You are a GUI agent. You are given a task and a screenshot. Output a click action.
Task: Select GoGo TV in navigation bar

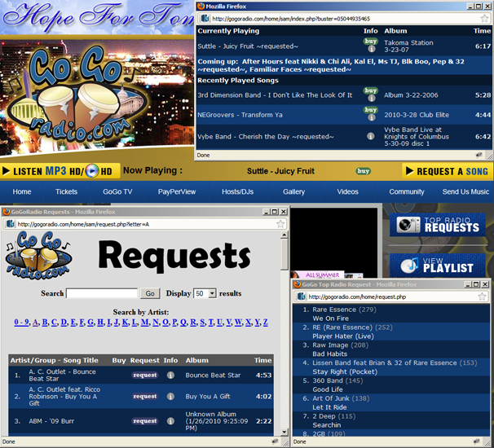point(117,191)
